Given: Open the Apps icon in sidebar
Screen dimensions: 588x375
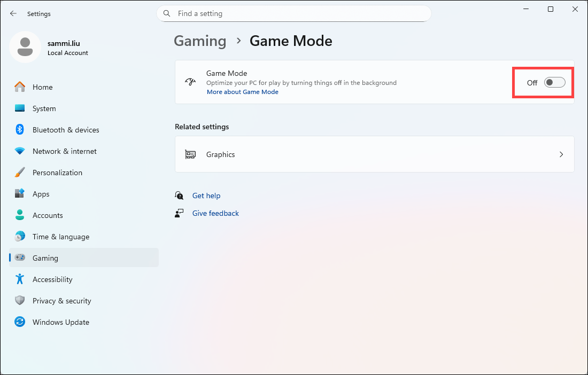Looking at the screenshot, I should coord(20,194).
